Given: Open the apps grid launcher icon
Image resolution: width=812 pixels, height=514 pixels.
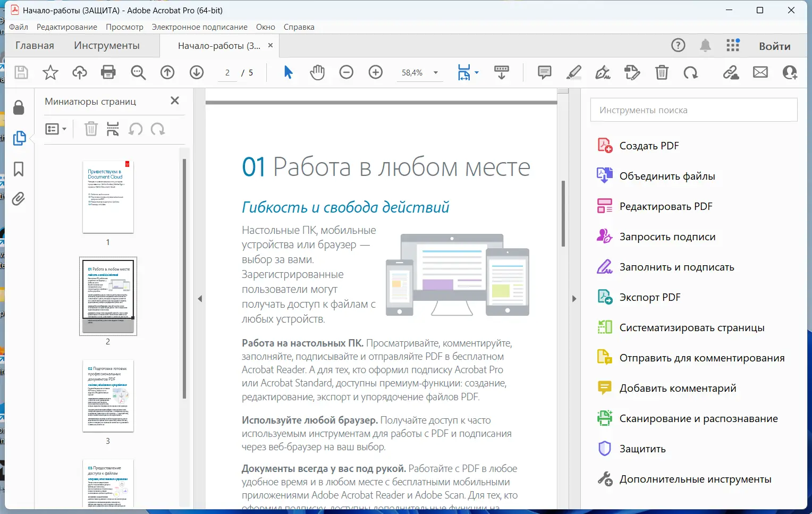Looking at the screenshot, I should pyautogui.click(x=733, y=46).
